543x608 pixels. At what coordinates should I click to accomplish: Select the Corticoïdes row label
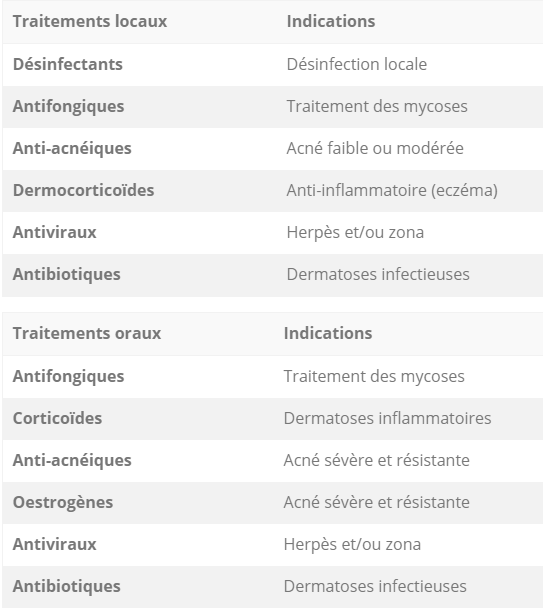pos(57,418)
